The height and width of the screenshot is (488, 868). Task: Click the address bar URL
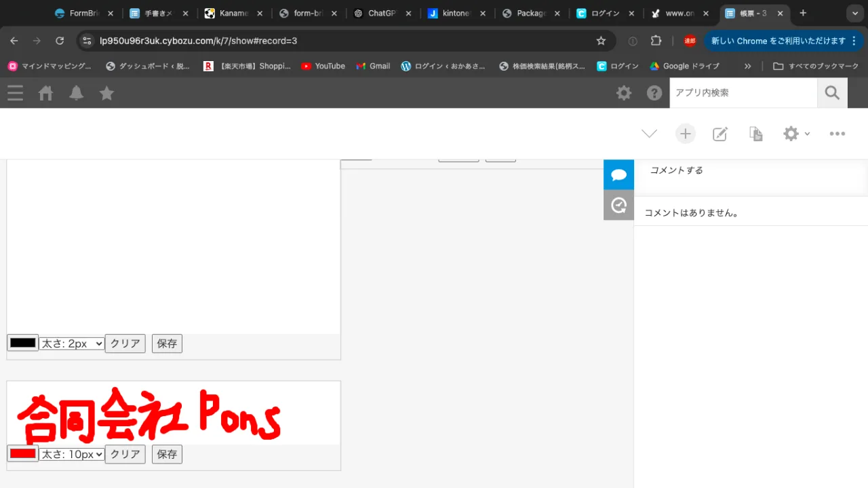pyautogui.click(x=198, y=41)
